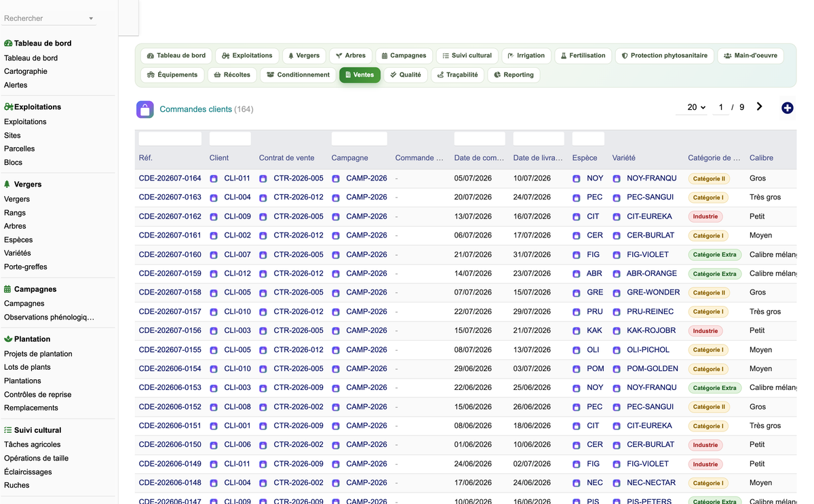The image size is (814, 504).
Task: Open the Main-d'oeuvre tab
Action: point(751,56)
